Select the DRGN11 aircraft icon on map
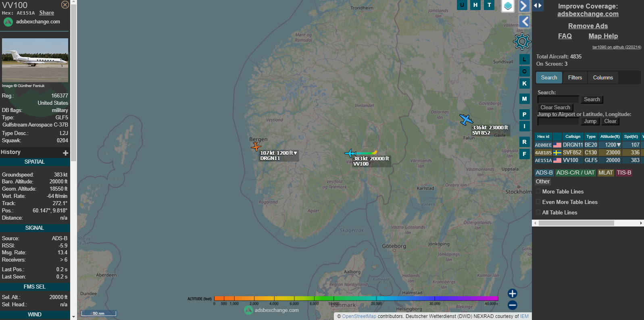The height and width of the screenshot is (320, 644). [x=256, y=147]
